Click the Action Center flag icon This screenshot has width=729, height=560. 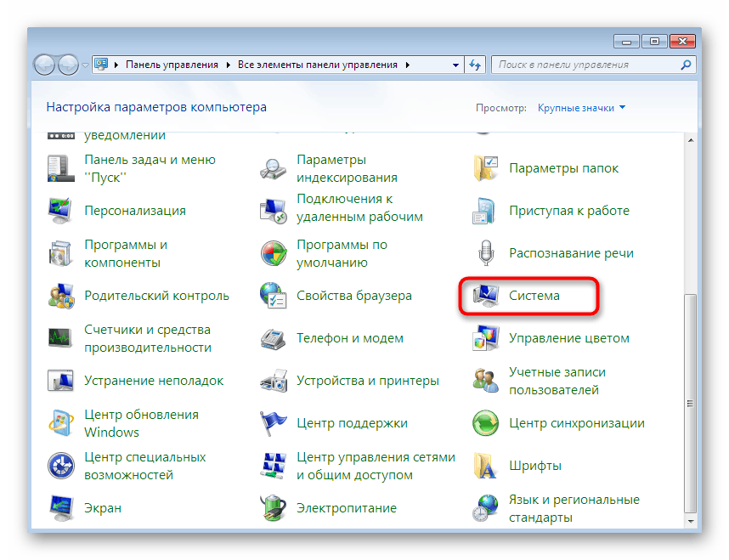[x=274, y=423]
